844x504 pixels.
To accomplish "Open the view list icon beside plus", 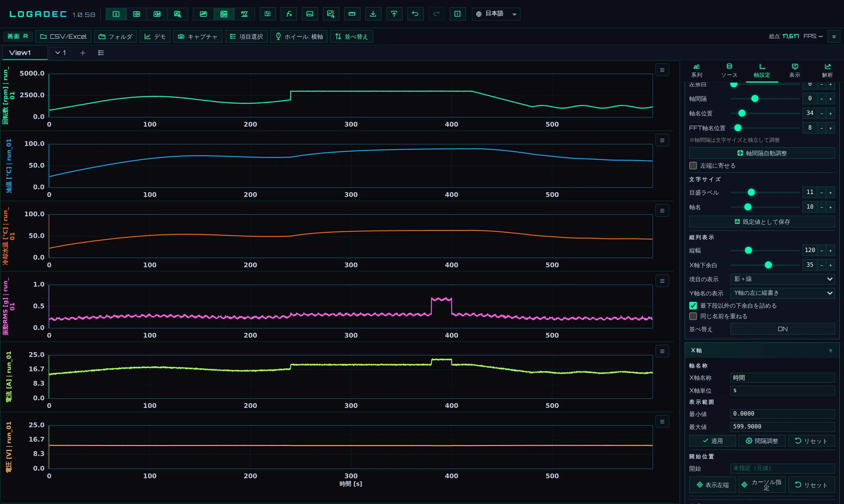I will point(101,53).
